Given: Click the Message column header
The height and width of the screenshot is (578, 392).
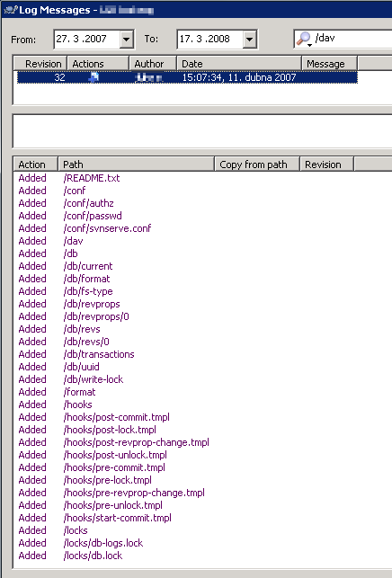Looking at the screenshot, I should [329, 64].
